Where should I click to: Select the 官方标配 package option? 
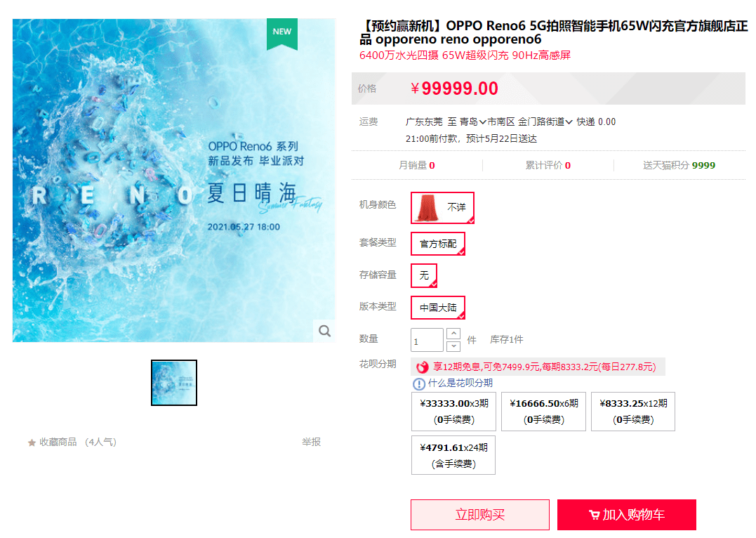[x=438, y=244]
